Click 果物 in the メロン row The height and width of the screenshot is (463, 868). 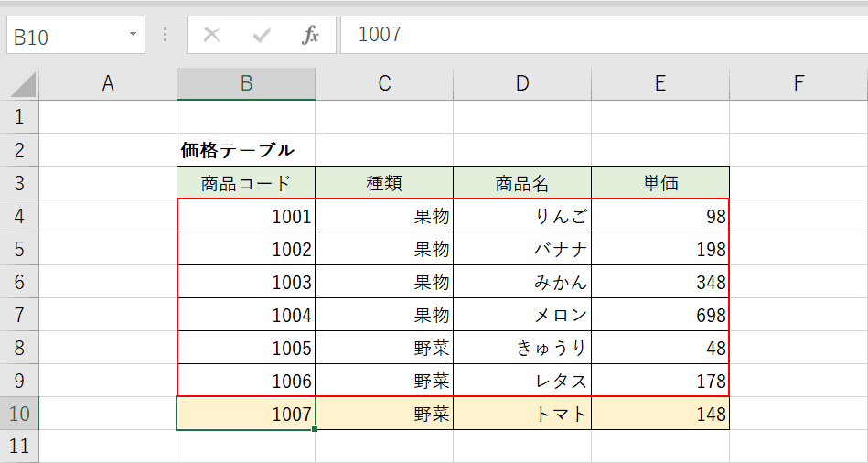pos(384,315)
